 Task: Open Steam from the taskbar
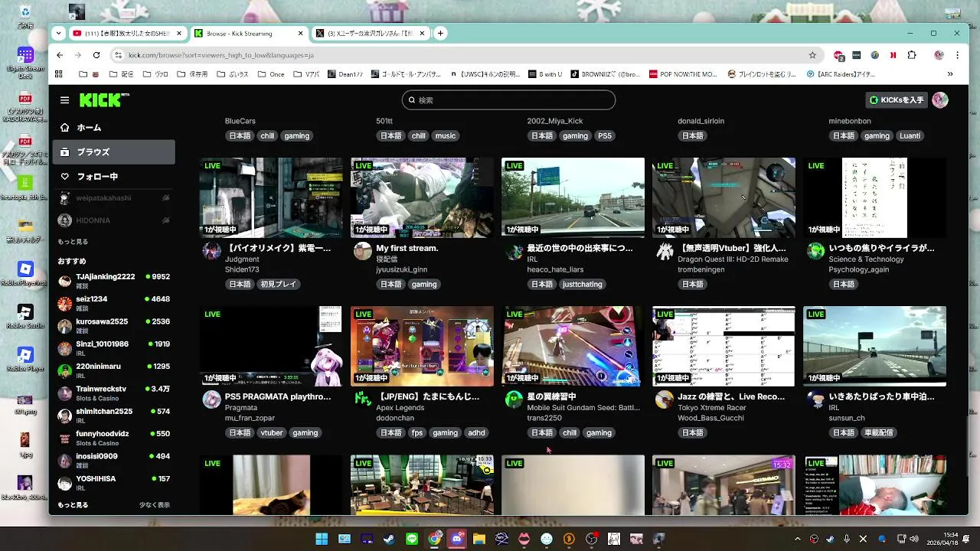[389, 539]
